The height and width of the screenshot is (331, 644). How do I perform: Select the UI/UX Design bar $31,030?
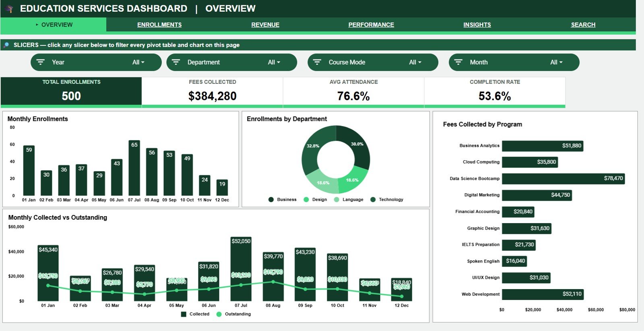[x=526, y=277]
